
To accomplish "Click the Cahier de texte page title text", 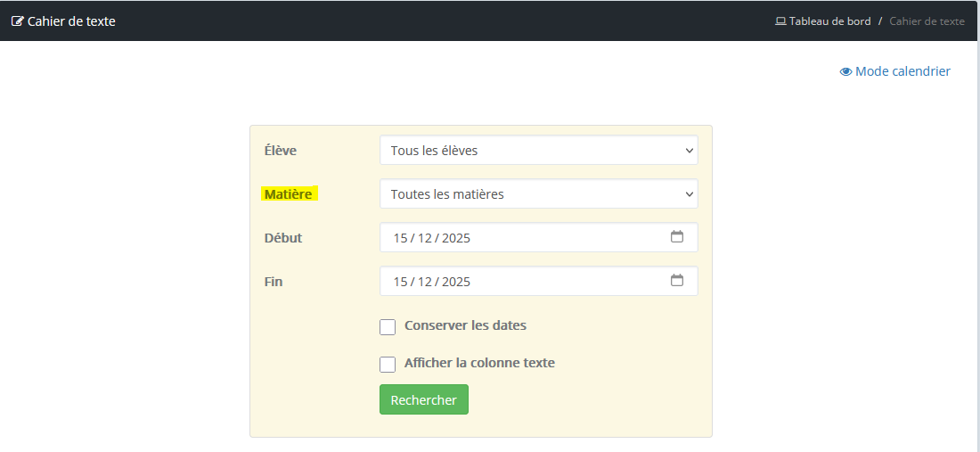I will [71, 21].
